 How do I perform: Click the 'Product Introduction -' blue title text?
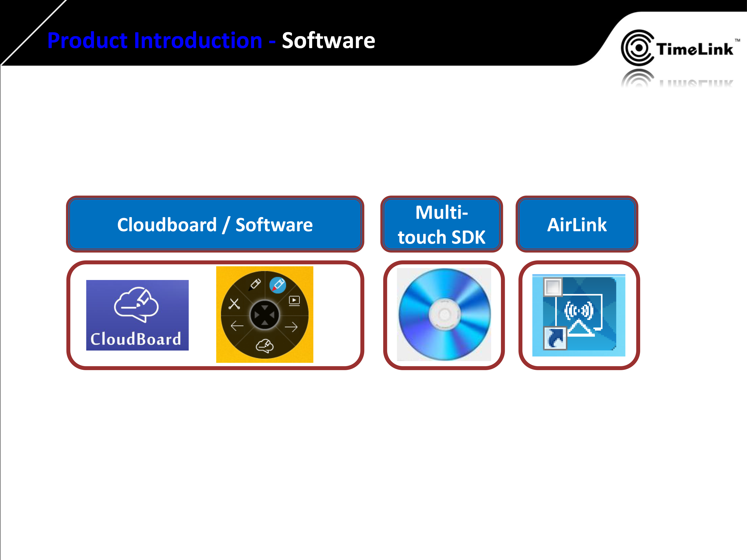[x=161, y=41]
